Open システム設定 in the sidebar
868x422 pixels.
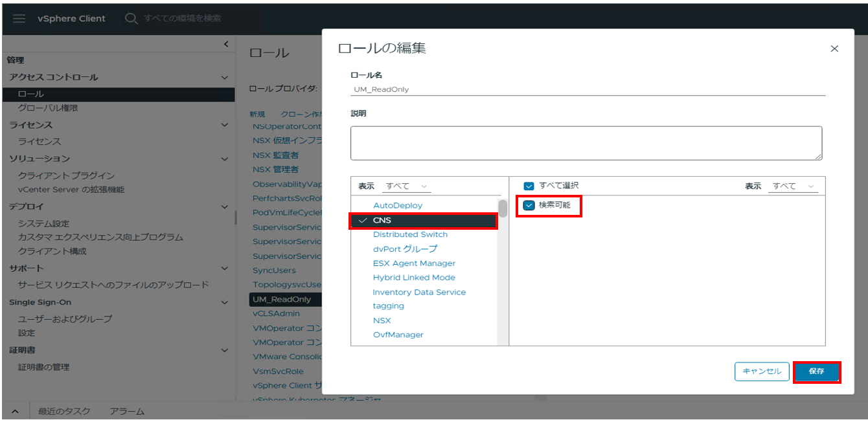[x=43, y=224]
